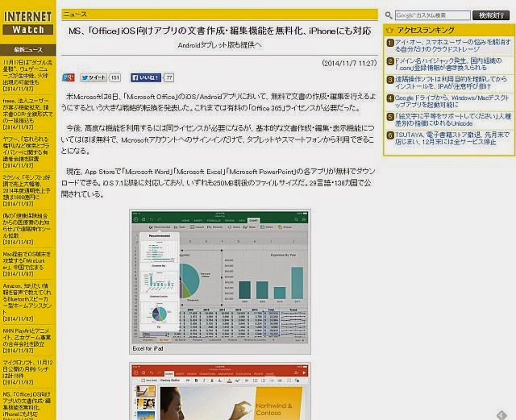Click the ニュース category header
Screen dimensions: 516x420
pos(219,15)
